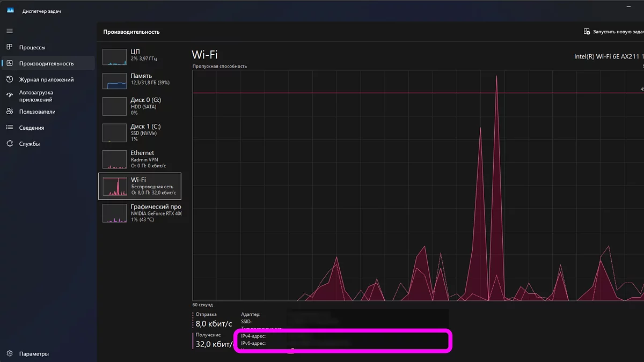This screenshot has width=644, height=362.
Task: Click the Пользователи users icon
Action: (x=10, y=112)
